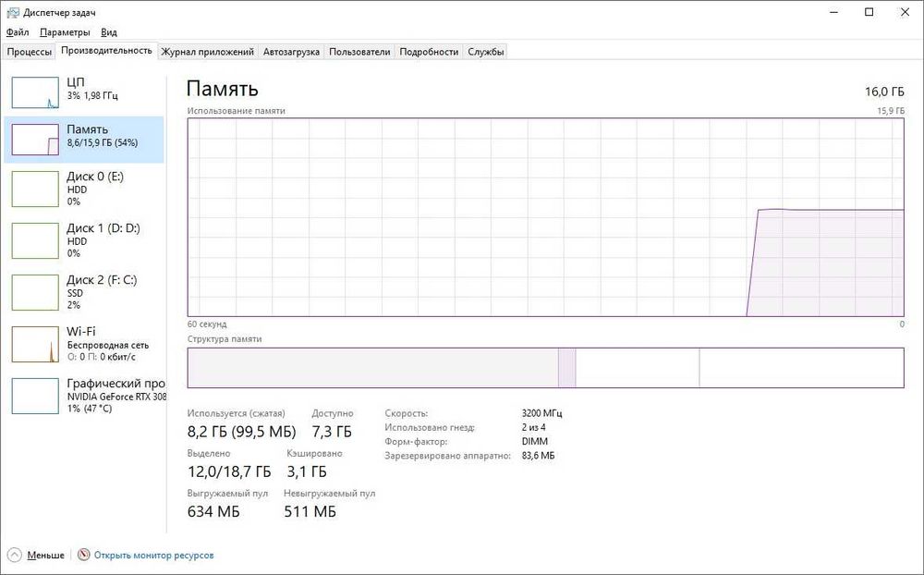Select Диск 0 (E:) label
Image resolution: width=924 pixels, height=575 pixels.
point(95,177)
